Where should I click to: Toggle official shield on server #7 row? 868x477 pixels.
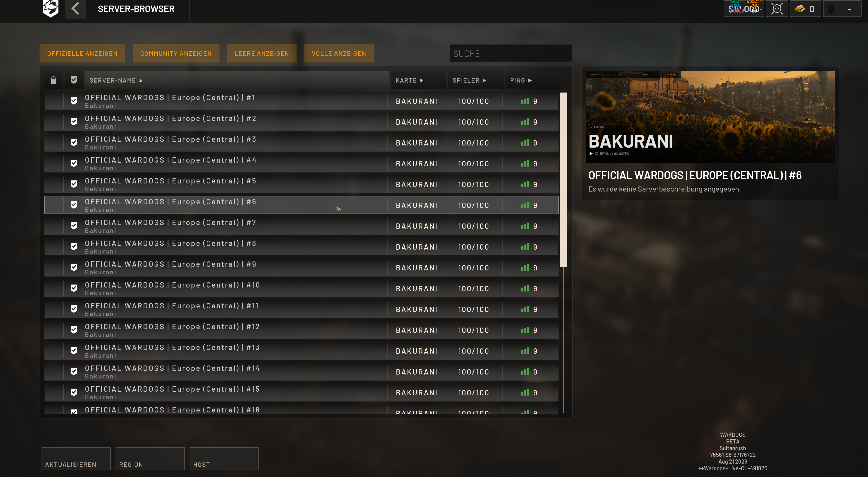click(74, 226)
